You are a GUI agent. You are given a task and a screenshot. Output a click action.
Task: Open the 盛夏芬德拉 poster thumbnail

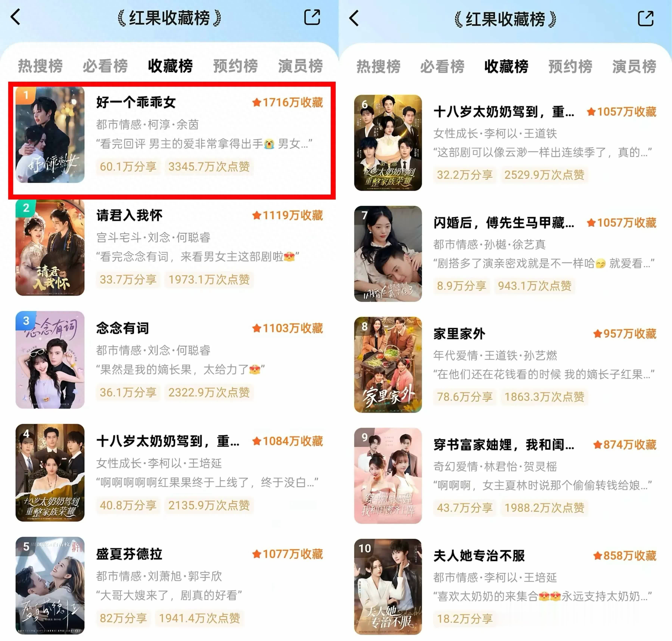click(50, 586)
